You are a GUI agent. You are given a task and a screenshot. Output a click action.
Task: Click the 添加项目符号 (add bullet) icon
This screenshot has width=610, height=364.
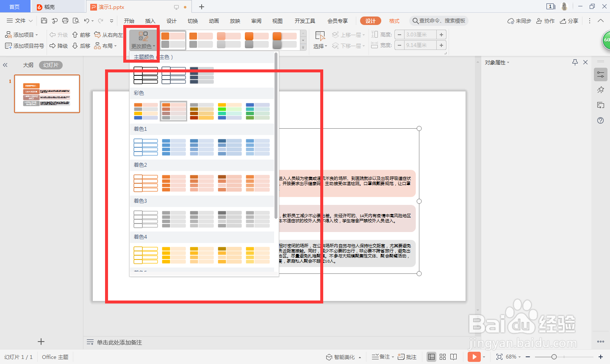[9, 46]
